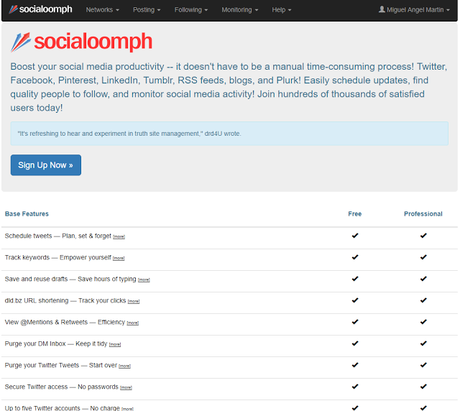This screenshot has width=460, height=411.
Task: Click Professional checkmark for URL shortening row
Action: [x=423, y=300]
